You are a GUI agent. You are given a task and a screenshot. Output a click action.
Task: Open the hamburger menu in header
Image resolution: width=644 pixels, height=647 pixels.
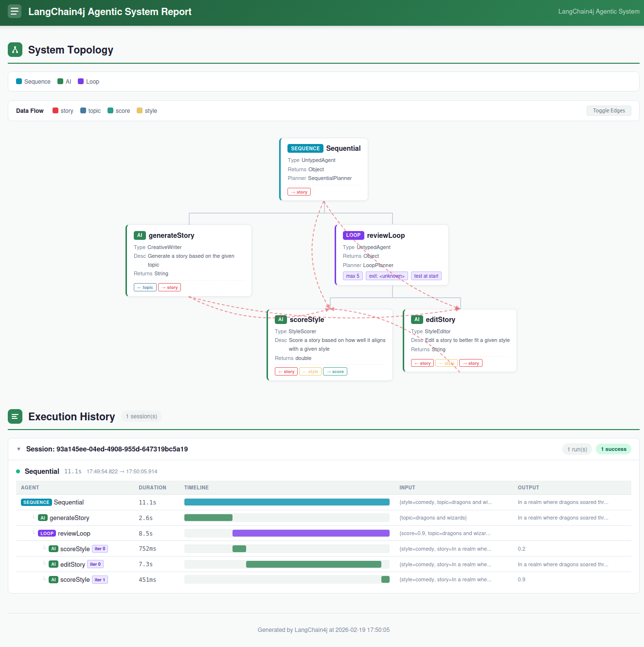click(x=15, y=11)
